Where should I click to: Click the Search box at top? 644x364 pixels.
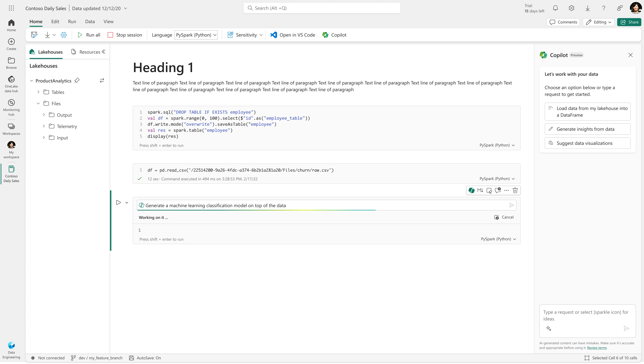[x=322, y=8]
